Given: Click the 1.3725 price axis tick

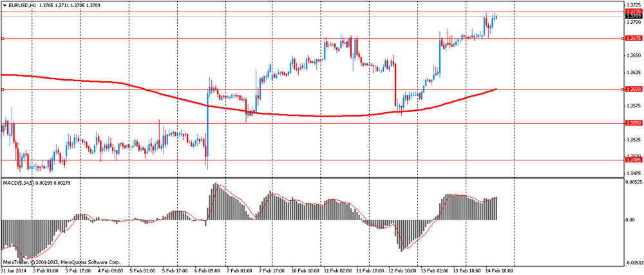Looking at the screenshot, I should [634, 5].
